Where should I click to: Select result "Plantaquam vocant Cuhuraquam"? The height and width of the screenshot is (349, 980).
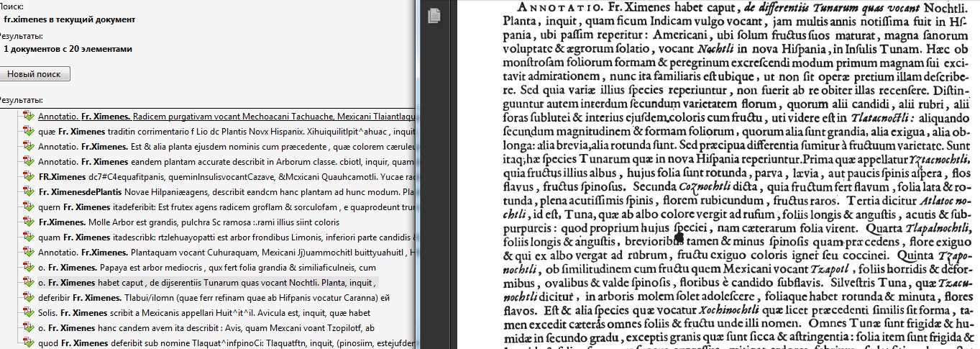216,253
